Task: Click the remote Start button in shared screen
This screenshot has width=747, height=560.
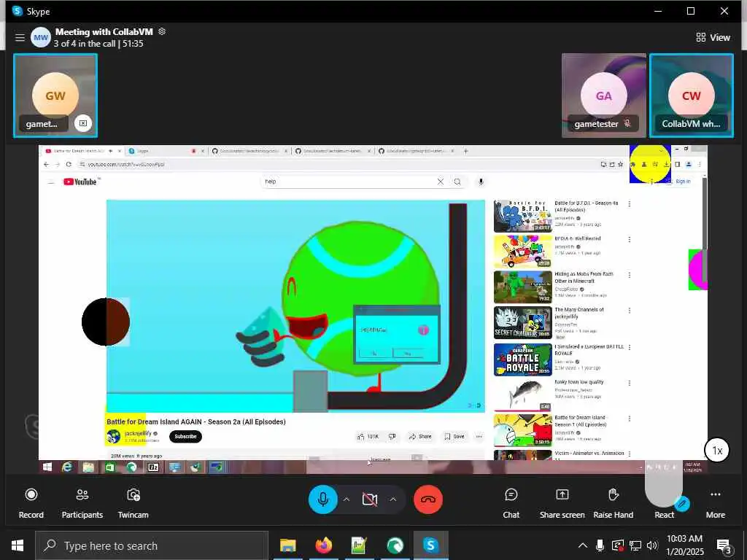Action: coord(47,467)
